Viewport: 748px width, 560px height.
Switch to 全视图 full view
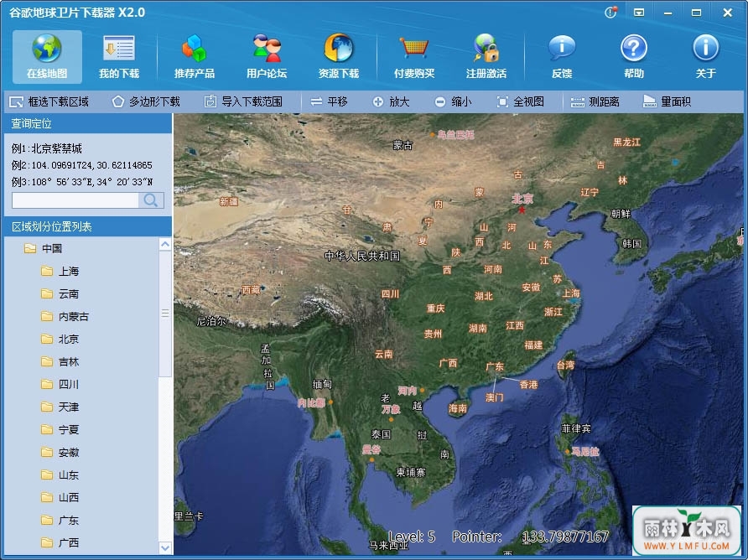click(x=521, y=101)
